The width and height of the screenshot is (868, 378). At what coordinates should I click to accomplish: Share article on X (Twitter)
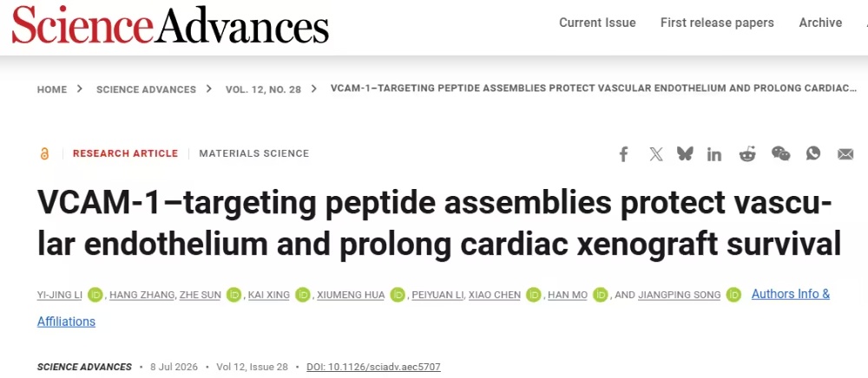pyautogui.click(x=656, y=154)
